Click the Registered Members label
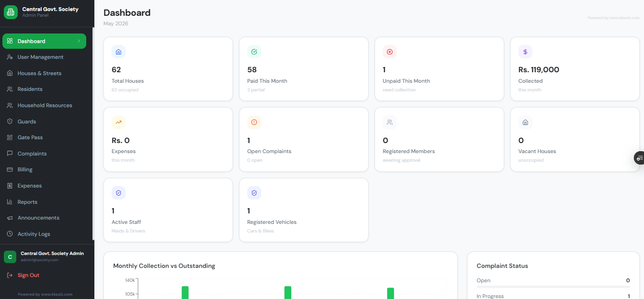644x299 pixels. [409, 151]
